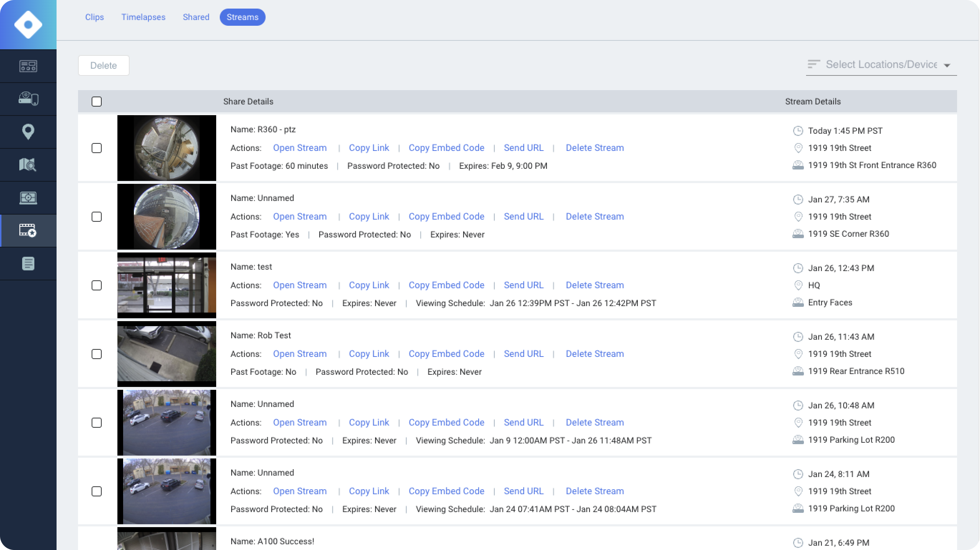
Task: Switch to the Clips tab
Action: 94,17
